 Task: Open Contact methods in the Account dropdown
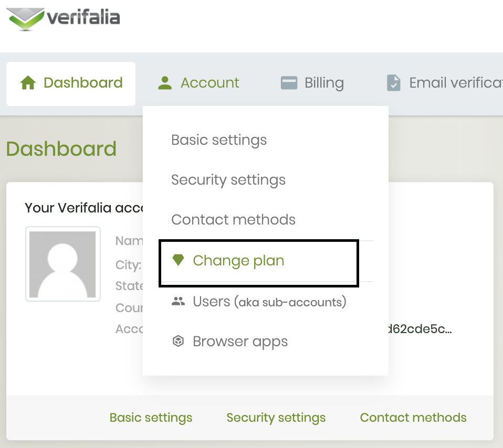point(233,219)
